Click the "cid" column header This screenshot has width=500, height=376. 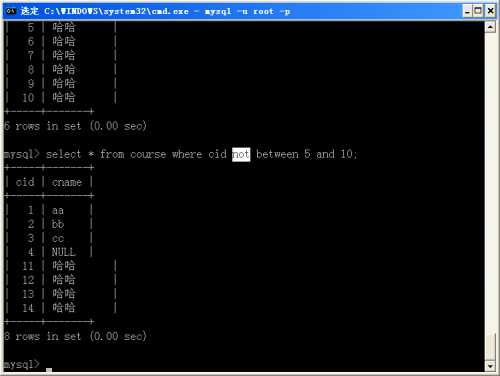(25, 182)
